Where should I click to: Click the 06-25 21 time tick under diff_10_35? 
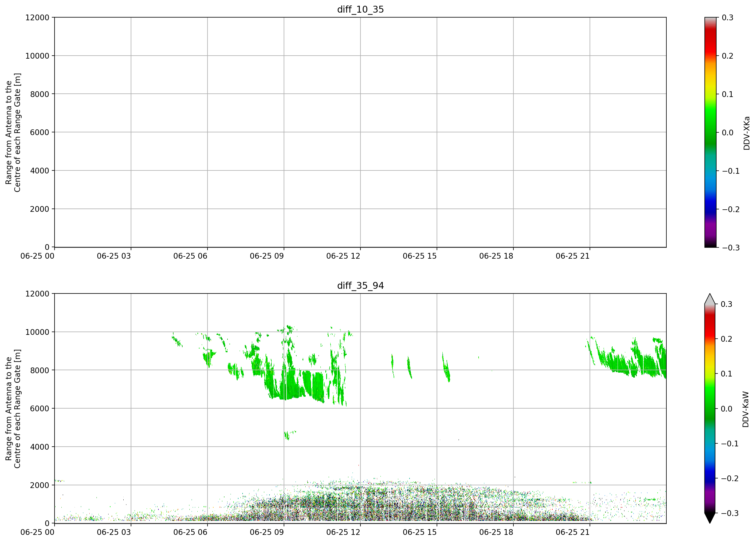click(x=573, y=256)
